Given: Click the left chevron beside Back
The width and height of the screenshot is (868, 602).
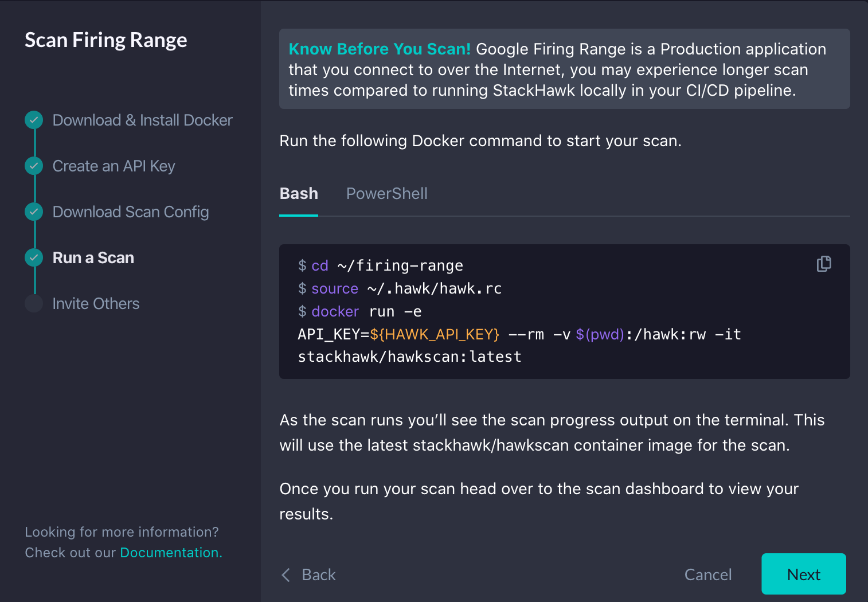Looking at the screenshot, I should (286, 574).
